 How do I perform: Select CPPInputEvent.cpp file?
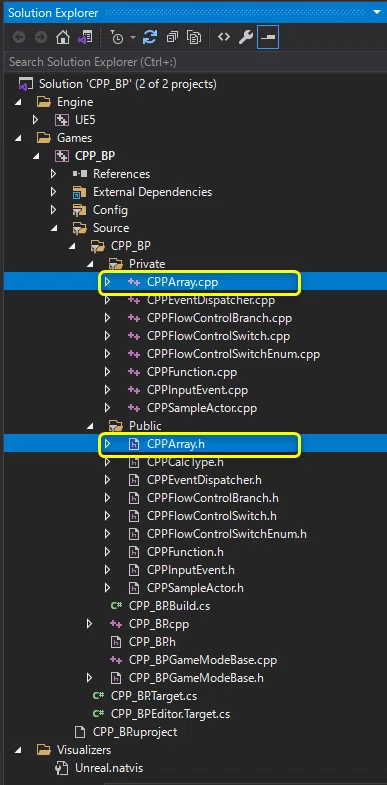[x=197, y=390]
